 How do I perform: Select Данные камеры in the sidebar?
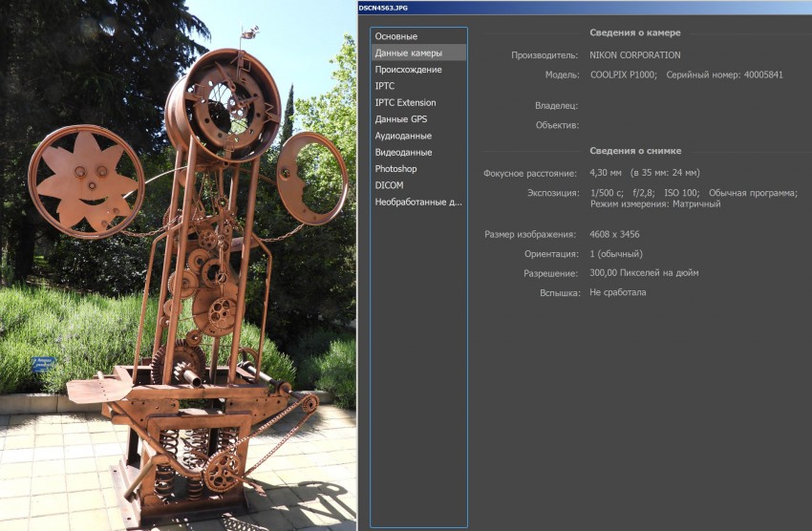point(408,53)
